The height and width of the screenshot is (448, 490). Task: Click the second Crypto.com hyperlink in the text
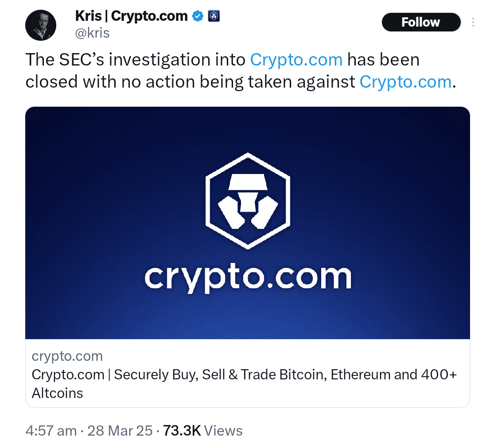405,81
